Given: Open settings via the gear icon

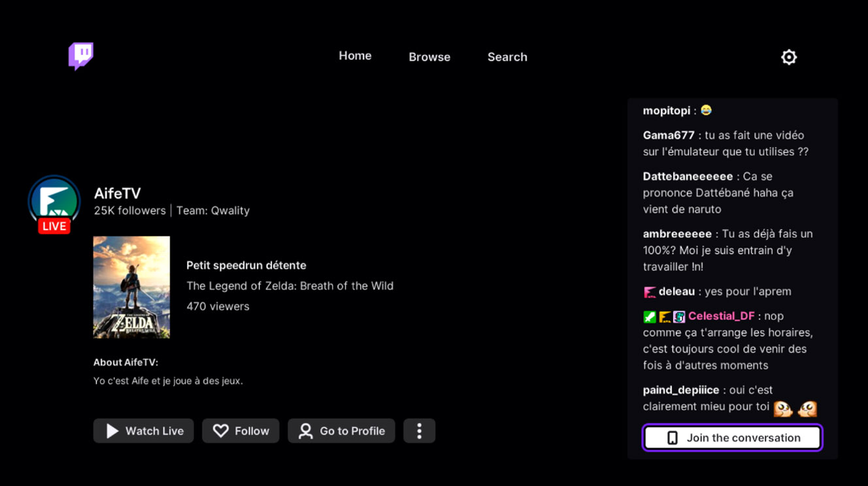Looking at the screenshot, I should tap(789, 57).
